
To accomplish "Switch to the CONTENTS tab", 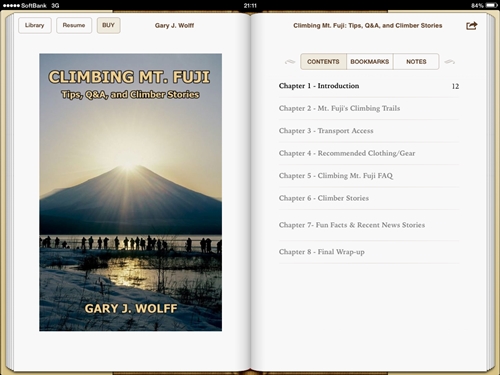I will coord(323,62).
